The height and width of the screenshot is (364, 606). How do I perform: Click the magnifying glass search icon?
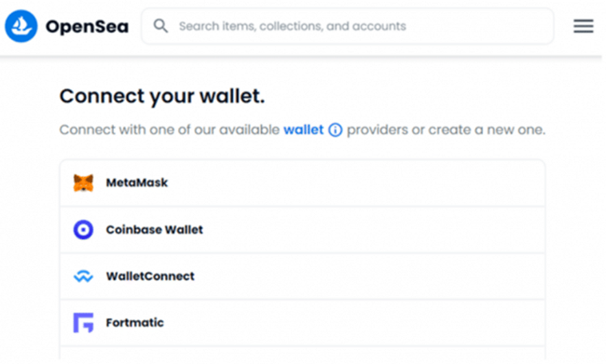(161, 26)
